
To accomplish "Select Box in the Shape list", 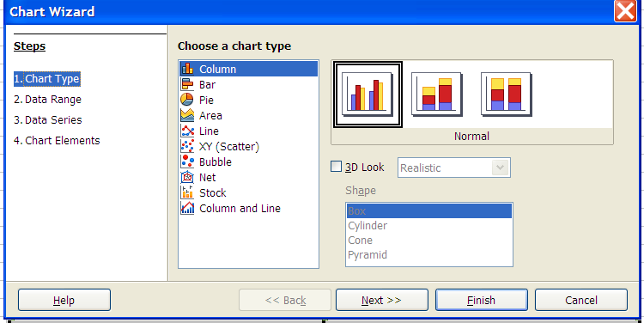I will click(x=429, y=210).
